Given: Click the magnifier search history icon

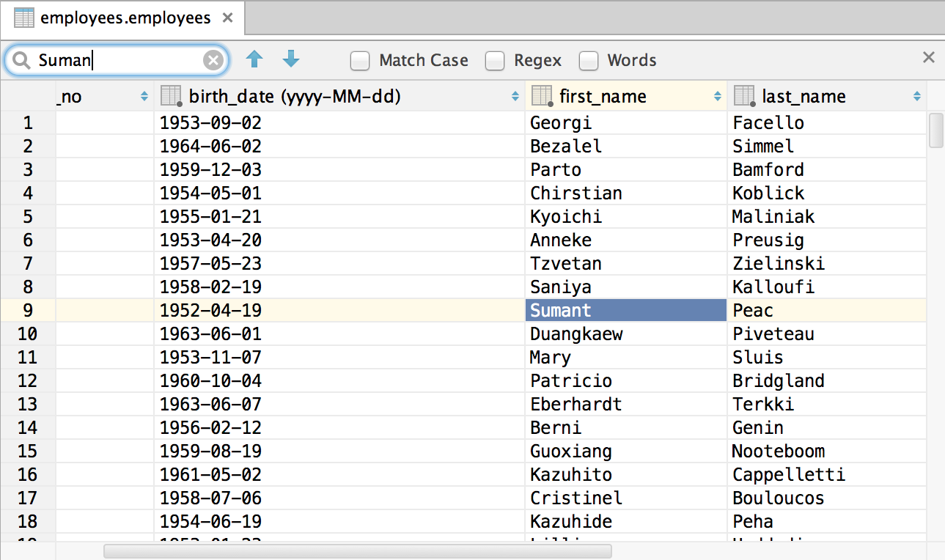Looking at the screenshot, I should click(x=21, y=60).
